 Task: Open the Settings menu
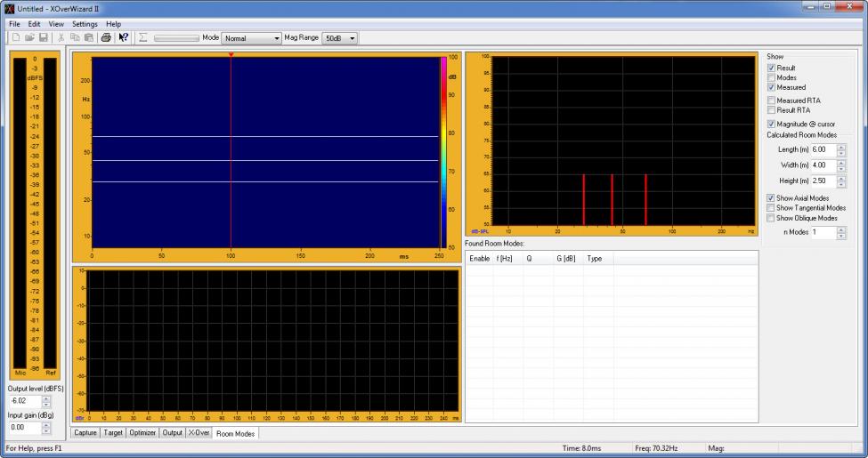(85, 23)
